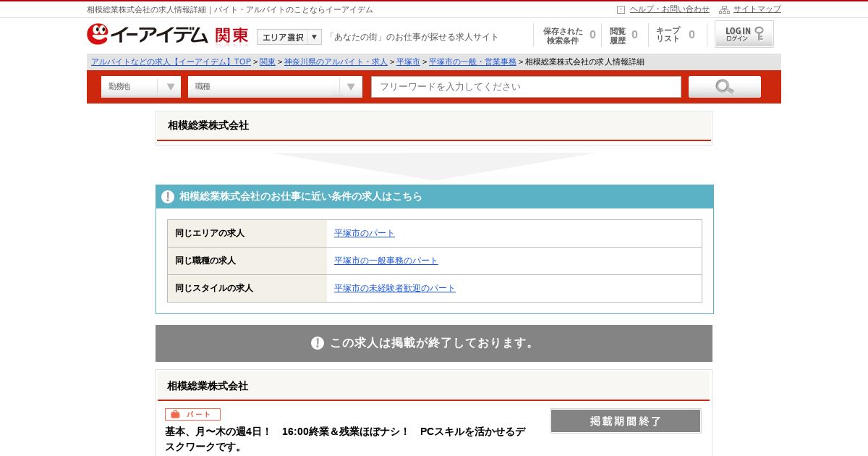This screenshot has height=456, width=868.
Task: Click the この求人は掲載が終了しております banner
Action: tap(434, 343)
